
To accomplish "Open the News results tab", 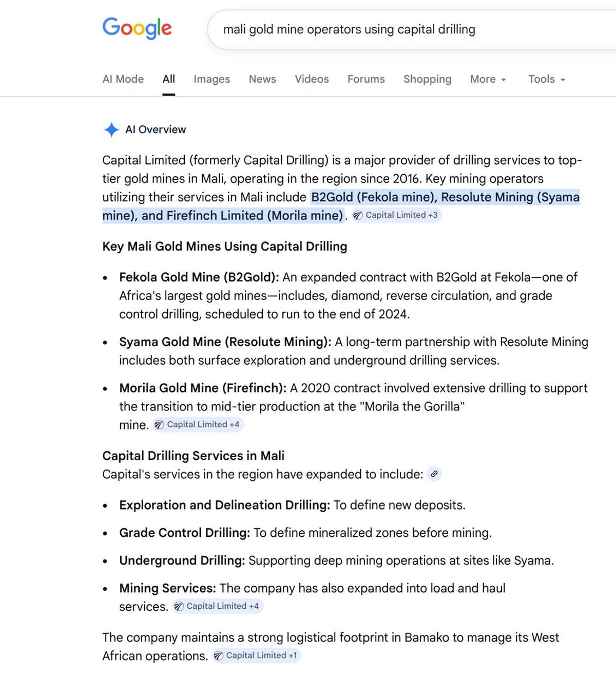I will 262,79.
